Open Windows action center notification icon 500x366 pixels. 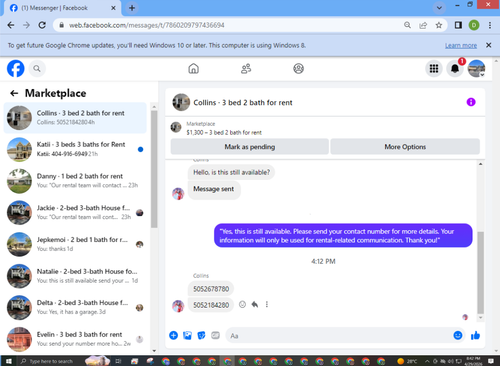pos(491,361)
